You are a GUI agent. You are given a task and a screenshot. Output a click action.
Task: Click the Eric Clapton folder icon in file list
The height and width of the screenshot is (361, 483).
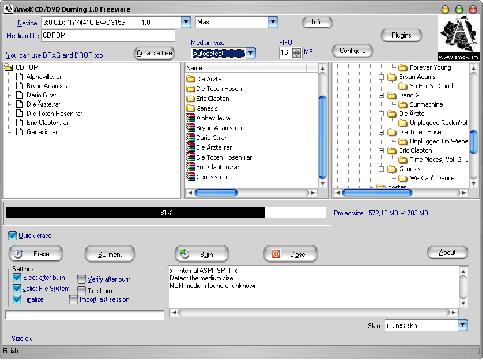click(191, 99)
